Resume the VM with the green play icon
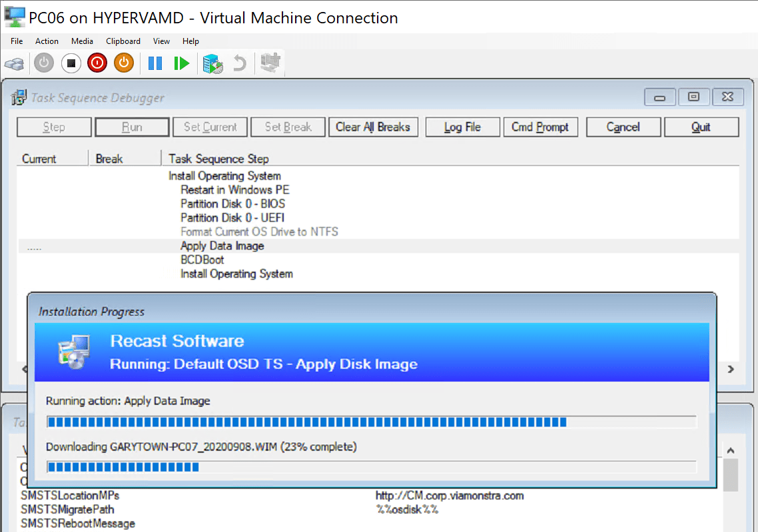Image resolution: width=758 pixels, height=532 pixels. click(x=181, y=64)
